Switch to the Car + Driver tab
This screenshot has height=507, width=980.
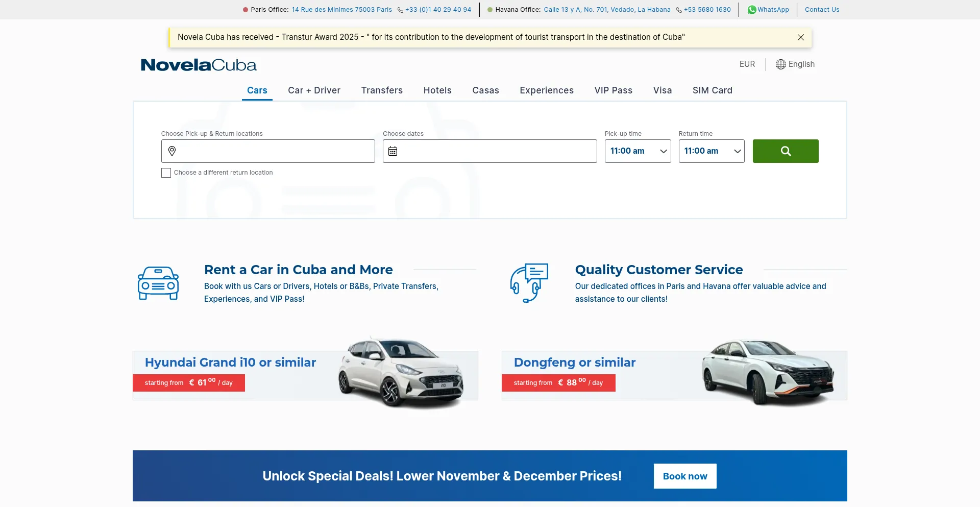pyautogui.click(x=314, y=90)
